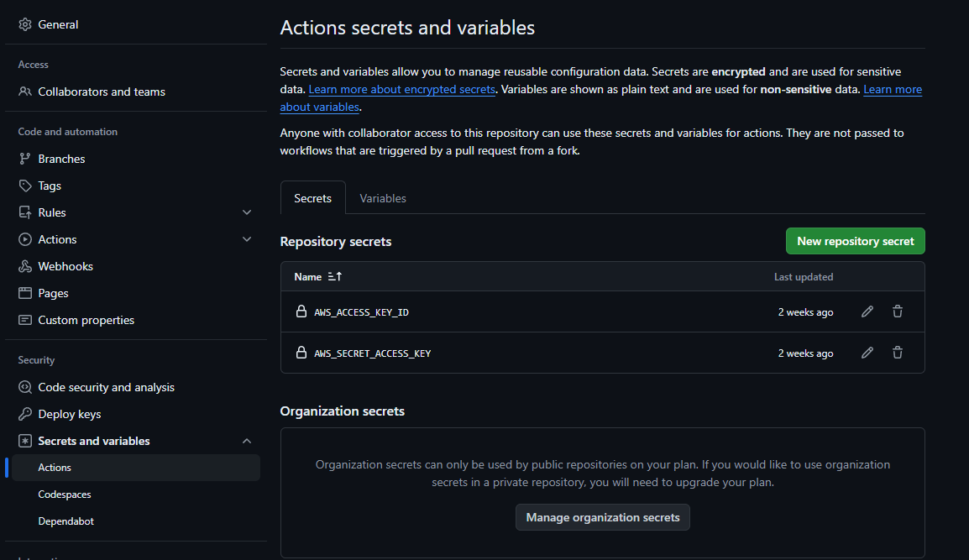Click the sort icon beside Name column

335,276
